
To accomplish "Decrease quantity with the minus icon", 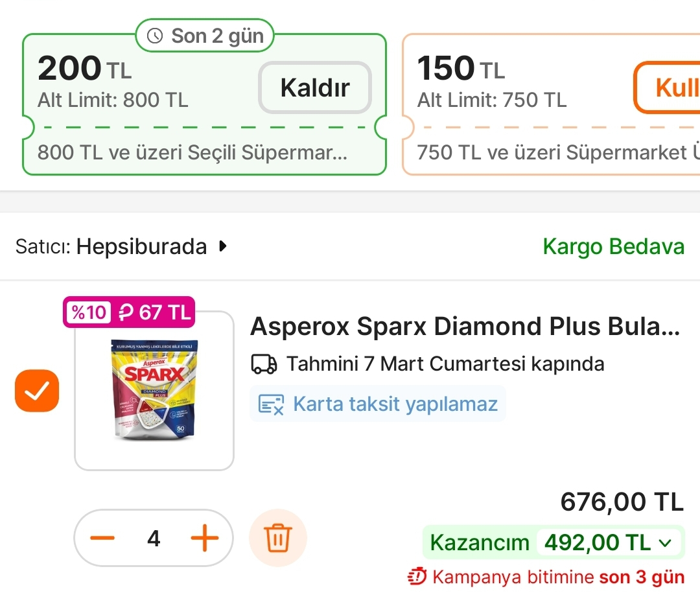I will pos(102,538).
